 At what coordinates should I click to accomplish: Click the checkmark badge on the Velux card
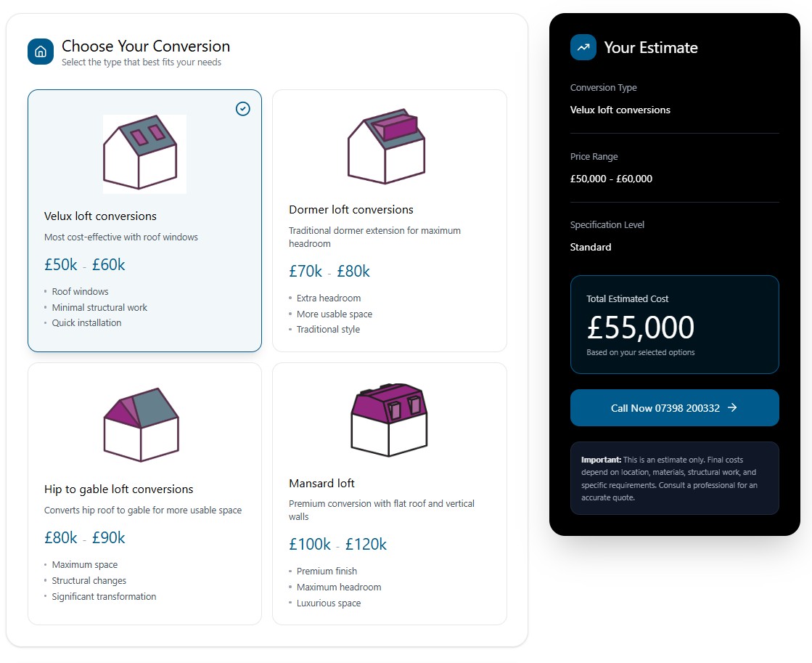(242, 109)
